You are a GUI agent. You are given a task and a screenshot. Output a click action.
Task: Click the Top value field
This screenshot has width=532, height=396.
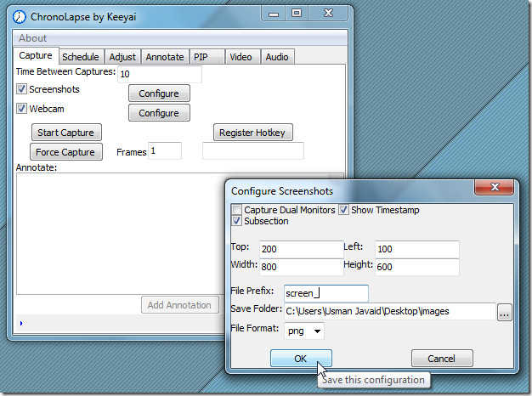click(302, 249)
